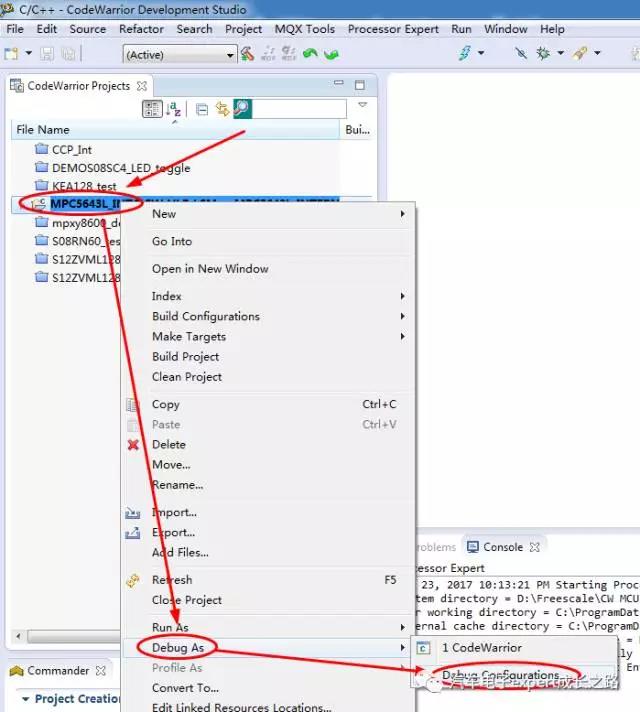The height and width of the screenshot is (712, 640).
Task: Toggle the tree view mode icon in Projects panel
Action: click(151, 109)
